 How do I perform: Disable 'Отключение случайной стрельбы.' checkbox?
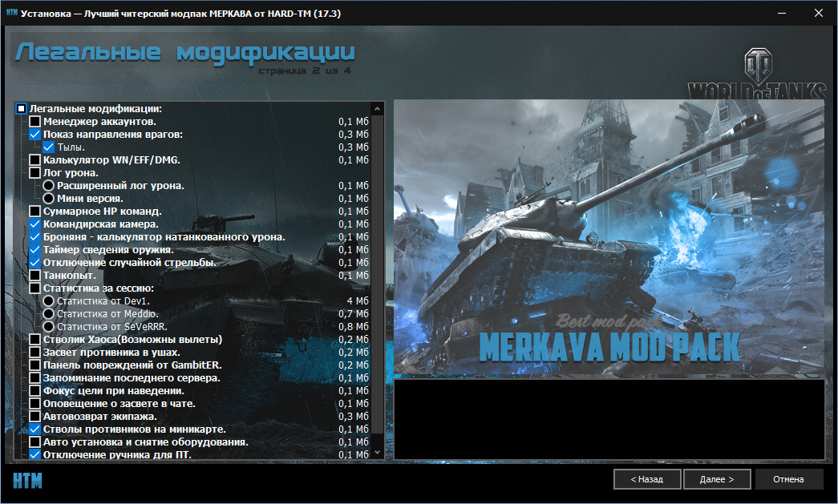34,263
